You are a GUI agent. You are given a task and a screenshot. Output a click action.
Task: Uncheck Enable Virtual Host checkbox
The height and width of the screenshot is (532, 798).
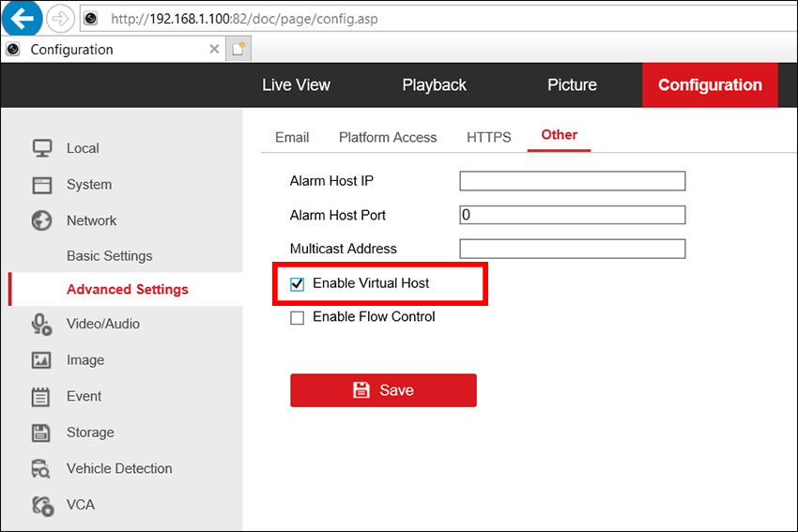(298, 283)
